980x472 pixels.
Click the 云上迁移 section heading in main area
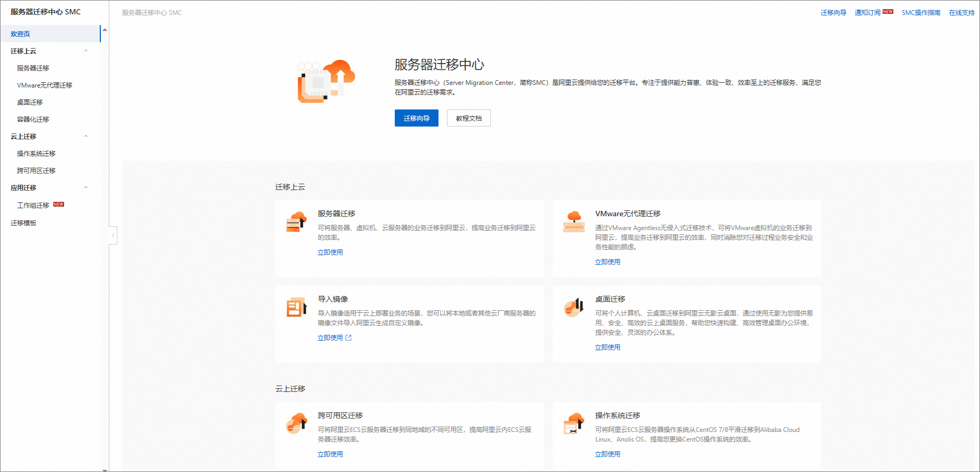pos(290,389)
